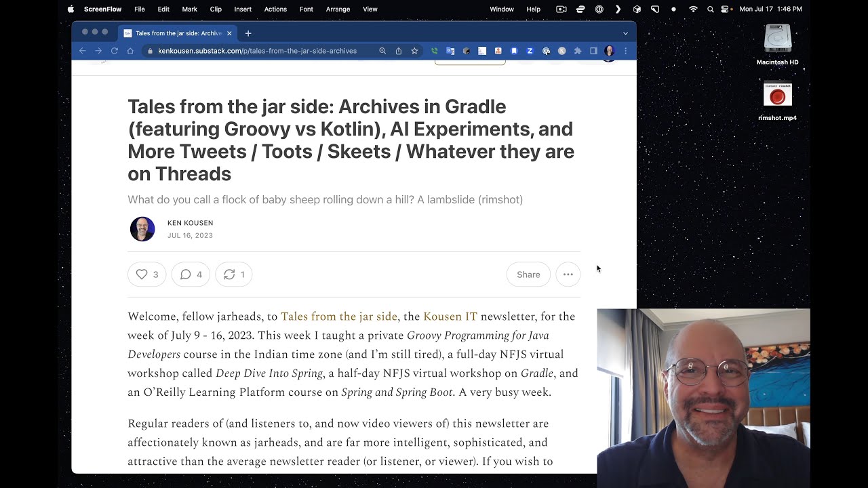The height and width of the screenshot is (488, 868).
Task: Click Ken Kousen author avatar
Action: (142, 229)
